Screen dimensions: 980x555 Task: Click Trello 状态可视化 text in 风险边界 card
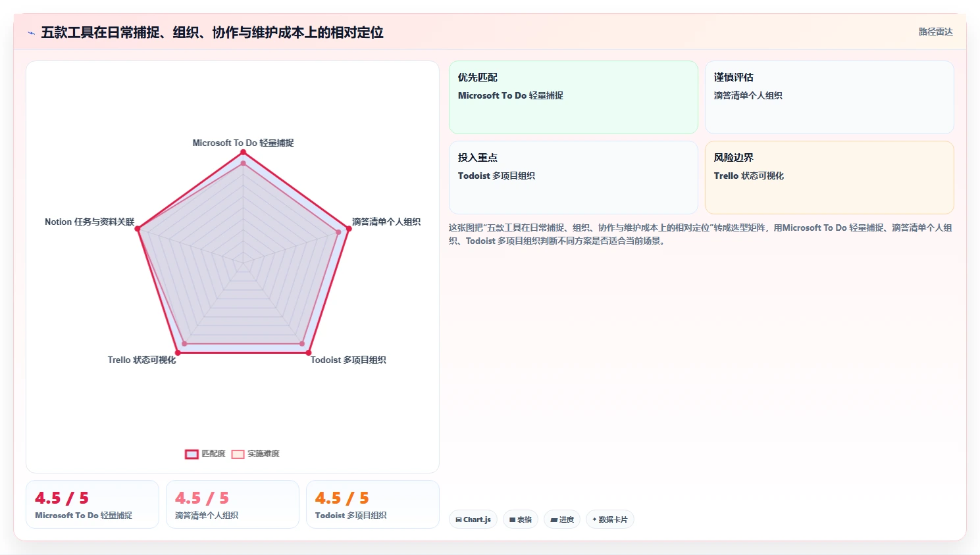coord(749,176)
